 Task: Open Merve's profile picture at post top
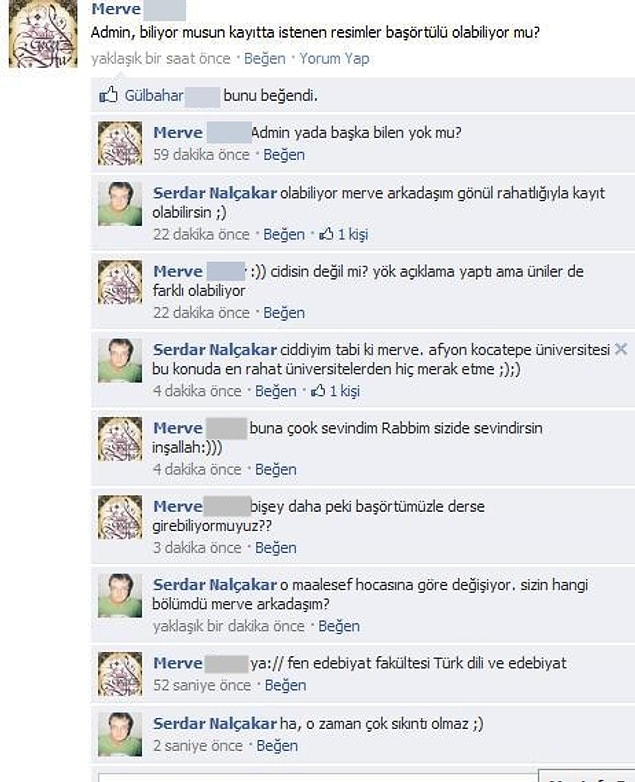(43, 33)
